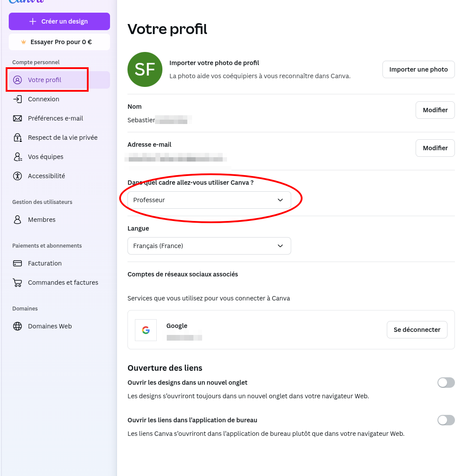
Task: Click the Créer un design button
Action: tap(59, 21)
